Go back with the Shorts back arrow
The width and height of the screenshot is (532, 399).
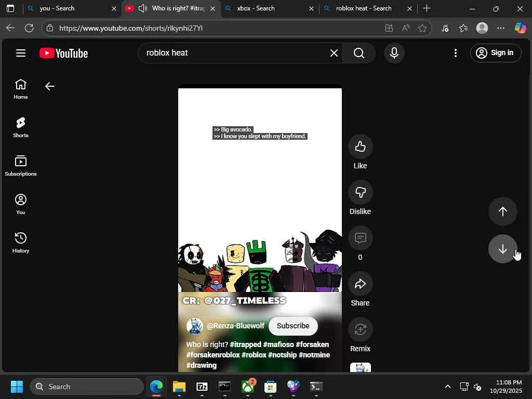pos(50,86)
